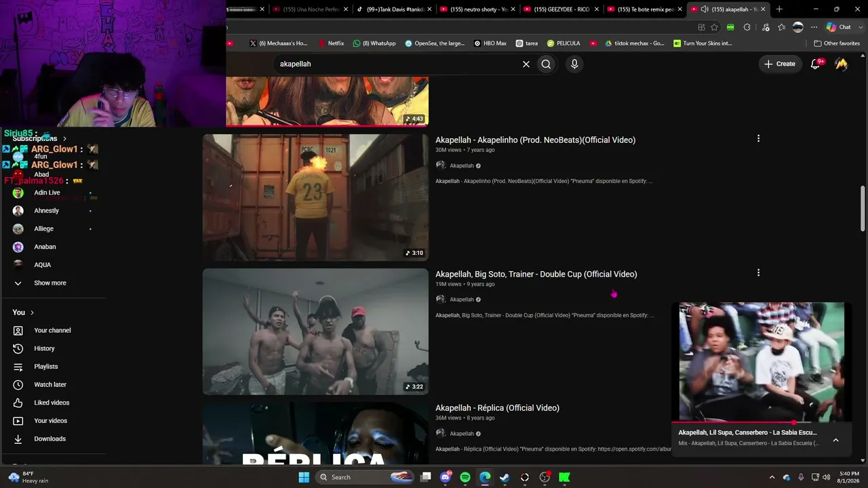Viewport: 868px width, 488px height.
Task: Open browser Settings and more menu
Action: 814,27
